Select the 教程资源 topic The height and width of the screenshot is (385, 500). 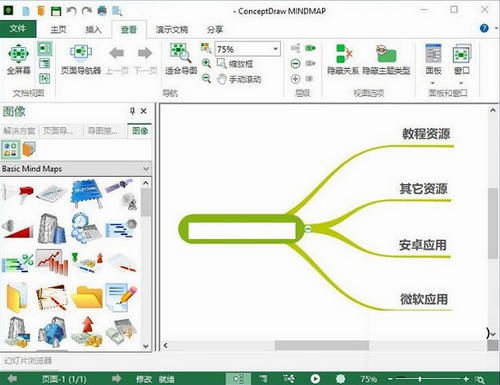point(426,134)
